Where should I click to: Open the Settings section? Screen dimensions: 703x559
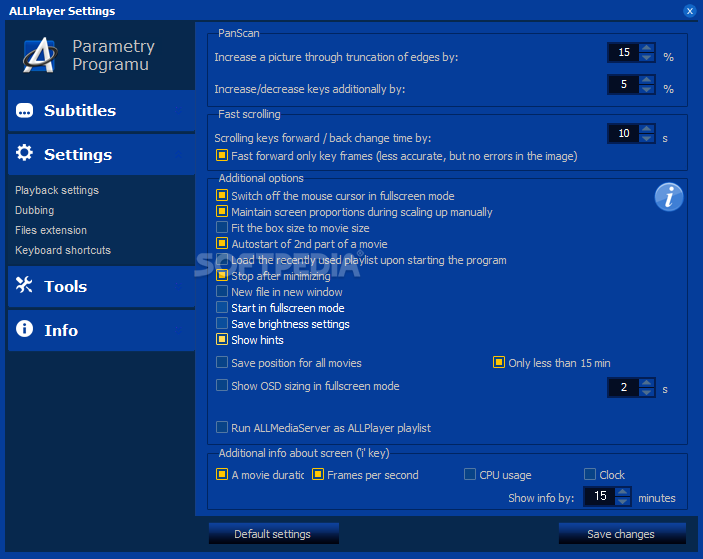pos(101,154)
